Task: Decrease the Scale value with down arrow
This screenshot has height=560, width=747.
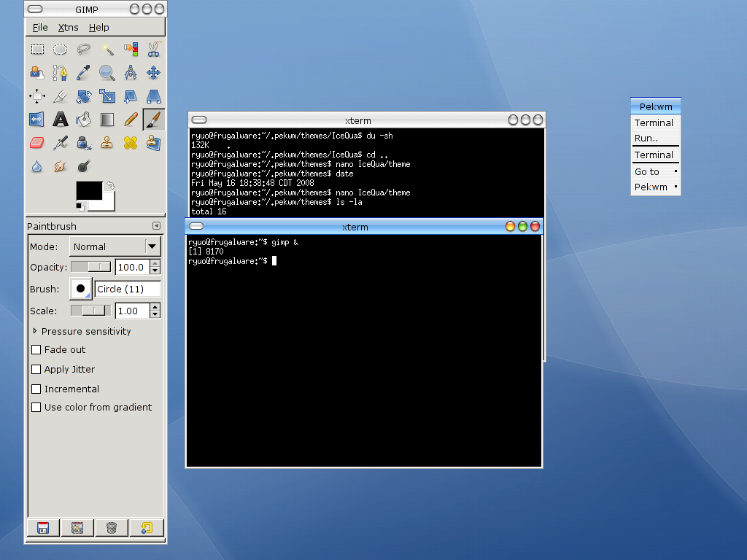Action: 155,314
